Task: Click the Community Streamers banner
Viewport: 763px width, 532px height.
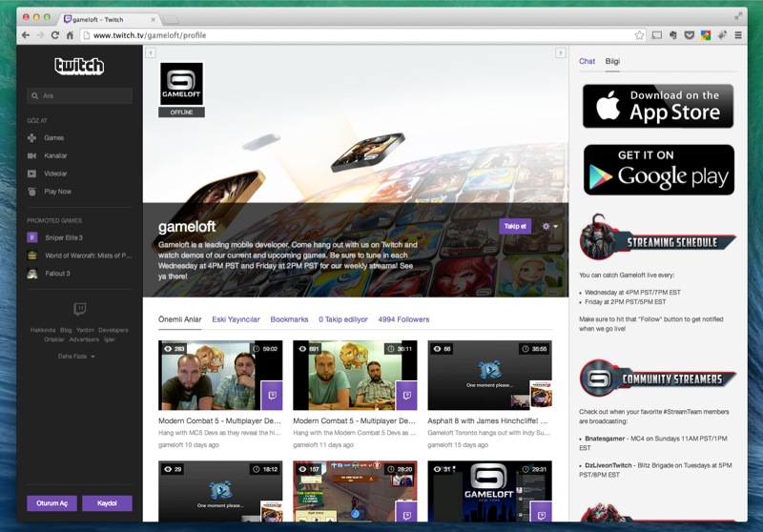Action: [x=657, y=379]
